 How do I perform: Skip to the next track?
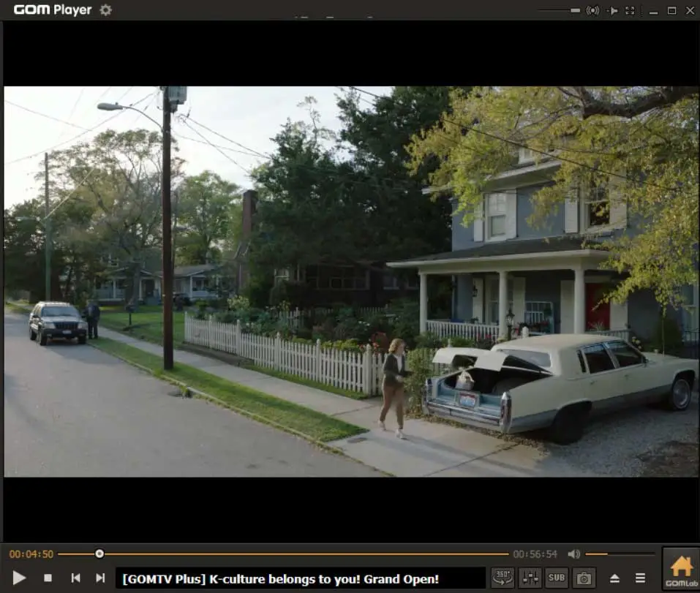(x=100, y=578)
